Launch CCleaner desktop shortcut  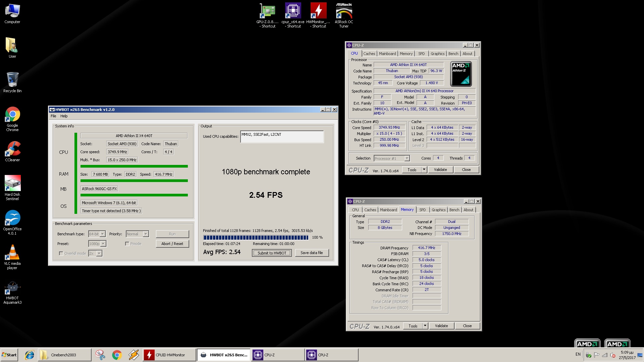[x=12, y=152]
